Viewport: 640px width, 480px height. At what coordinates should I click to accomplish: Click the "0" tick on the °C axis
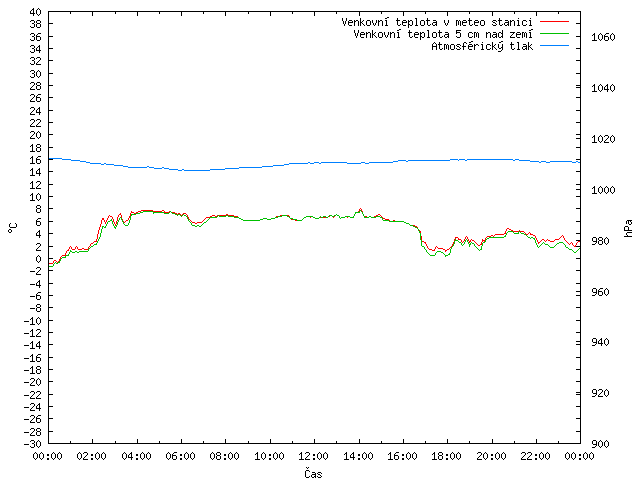click(x=38, y=259)
